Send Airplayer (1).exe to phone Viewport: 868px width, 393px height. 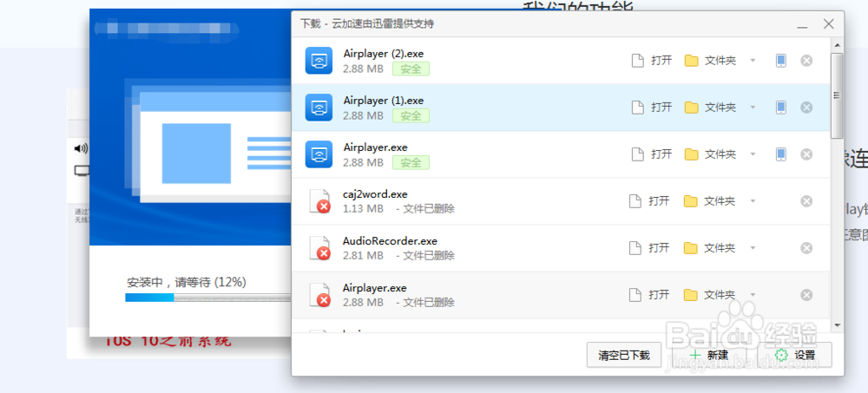point(780,108)
